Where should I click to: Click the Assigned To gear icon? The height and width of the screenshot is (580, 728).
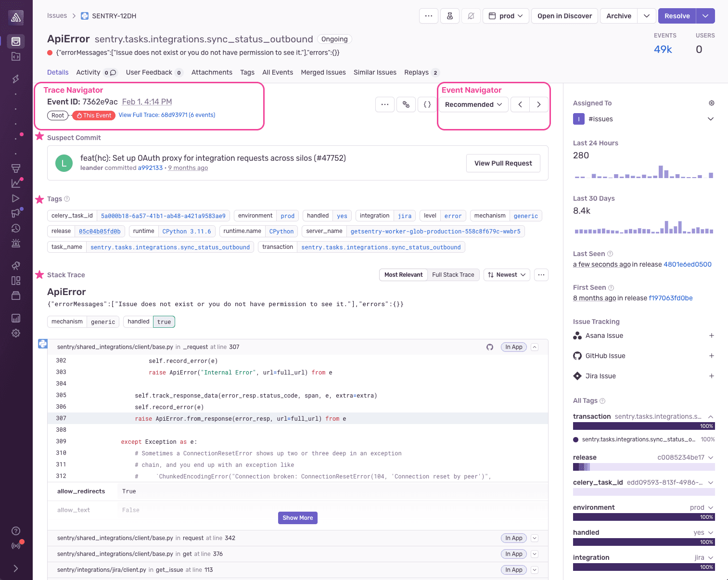(711, 103)
